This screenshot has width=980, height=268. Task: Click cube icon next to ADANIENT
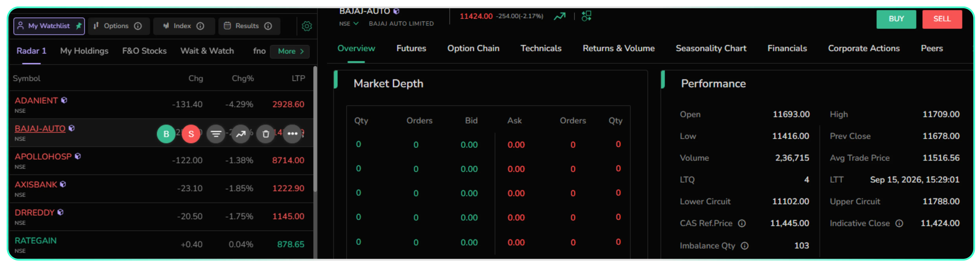tap(64, 100)
